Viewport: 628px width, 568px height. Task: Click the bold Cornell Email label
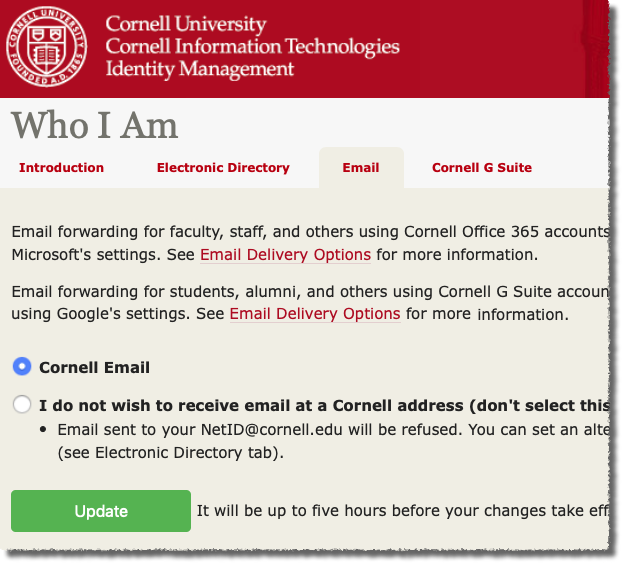[x=94, y=368]
